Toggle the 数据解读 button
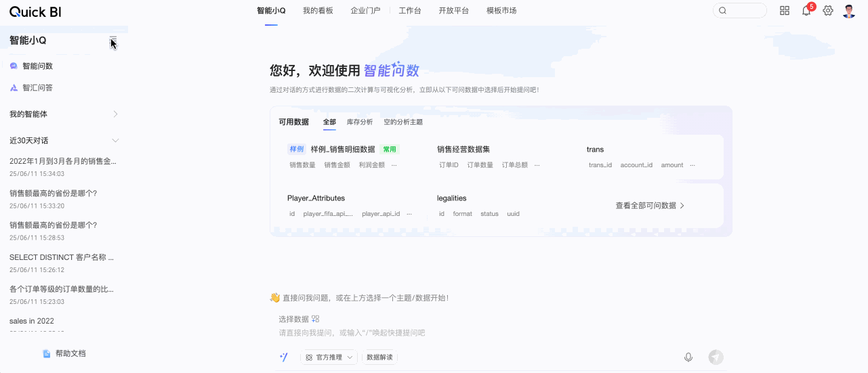 tap(379, 357)
